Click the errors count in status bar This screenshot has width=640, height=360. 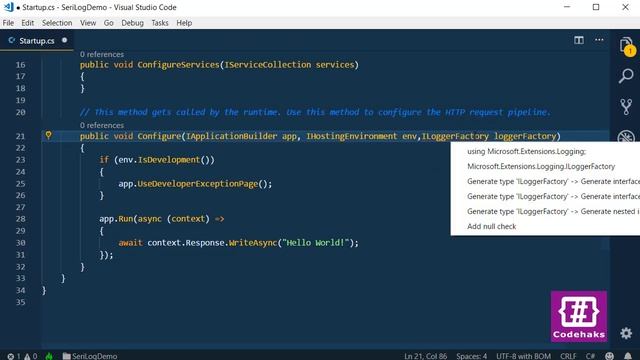pos(13,356)
